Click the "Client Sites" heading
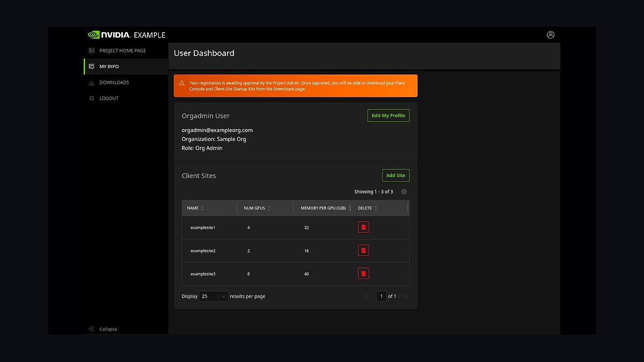This screenshot has width=644, height=362. click(199, 176)
